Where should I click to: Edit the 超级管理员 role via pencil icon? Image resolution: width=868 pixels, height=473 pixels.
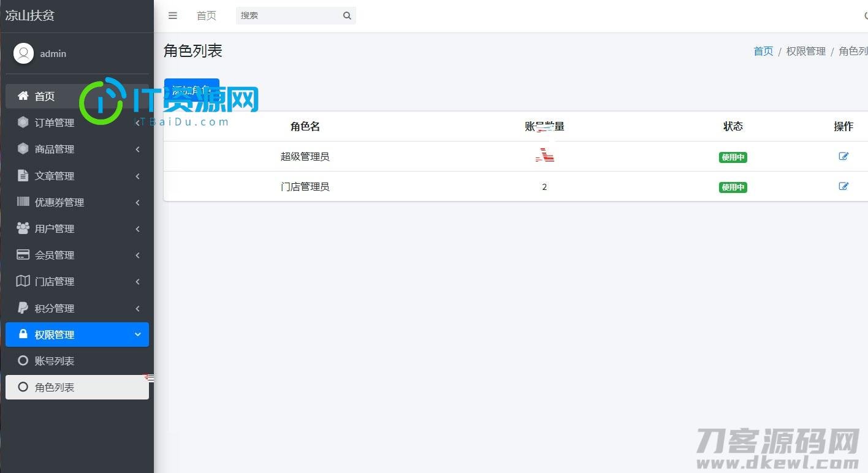(x=843, y=156)
